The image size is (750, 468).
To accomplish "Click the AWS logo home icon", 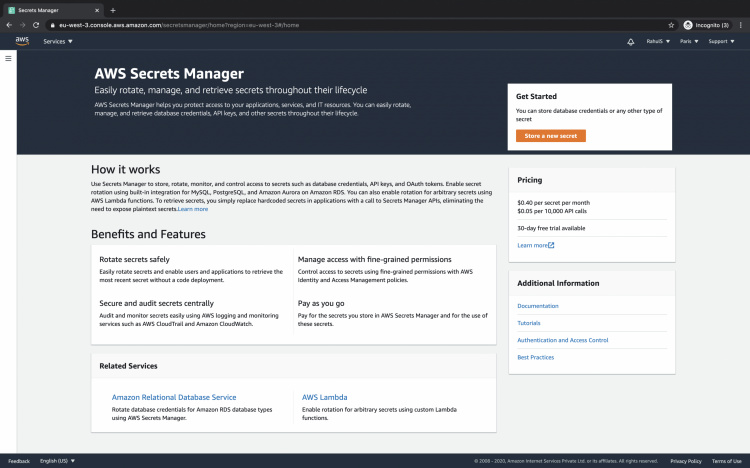I will (22, 41).
